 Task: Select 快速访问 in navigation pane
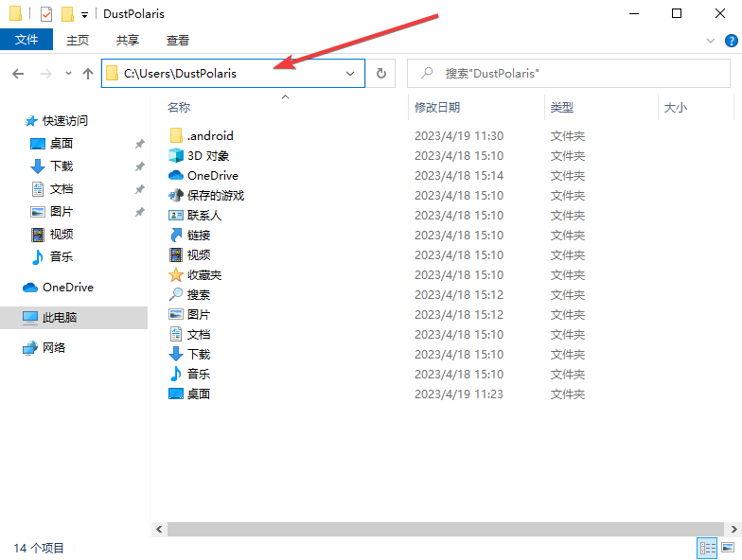point(64,121)
